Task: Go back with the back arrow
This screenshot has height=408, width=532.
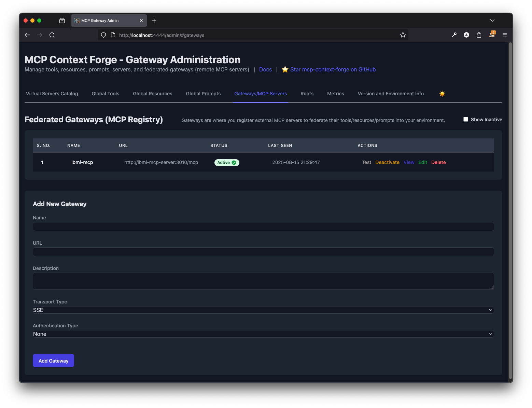Action: tap(27, 35)
